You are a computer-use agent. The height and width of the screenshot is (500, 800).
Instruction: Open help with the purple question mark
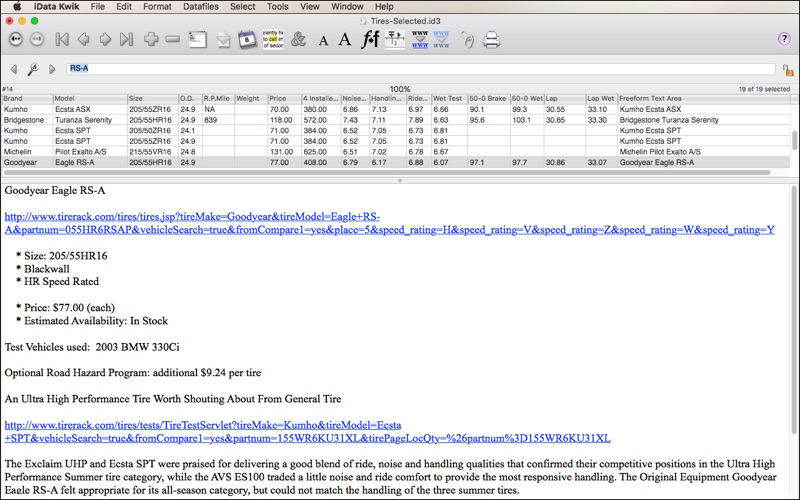point(784,39)
